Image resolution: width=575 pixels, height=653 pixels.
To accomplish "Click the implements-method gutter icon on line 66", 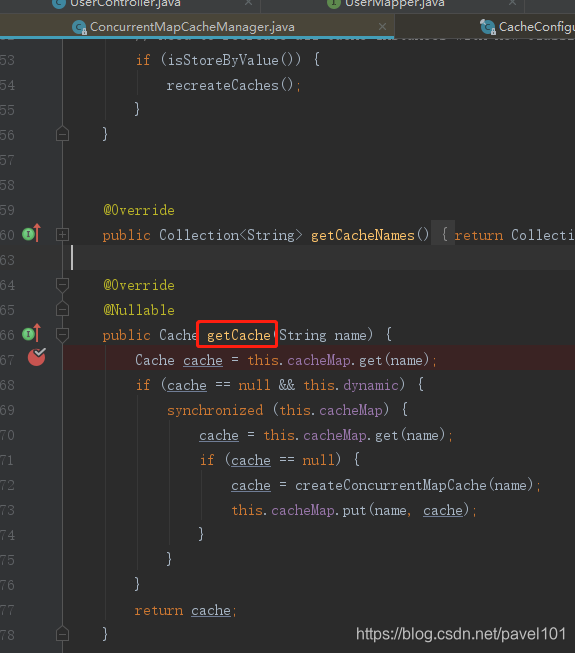I will point(32,333).
